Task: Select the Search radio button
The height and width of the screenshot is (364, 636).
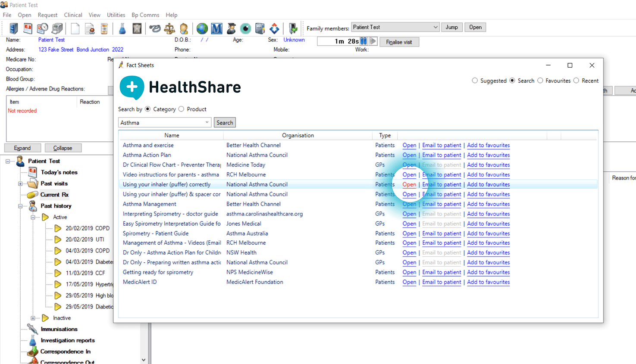Action: (512, 81)
